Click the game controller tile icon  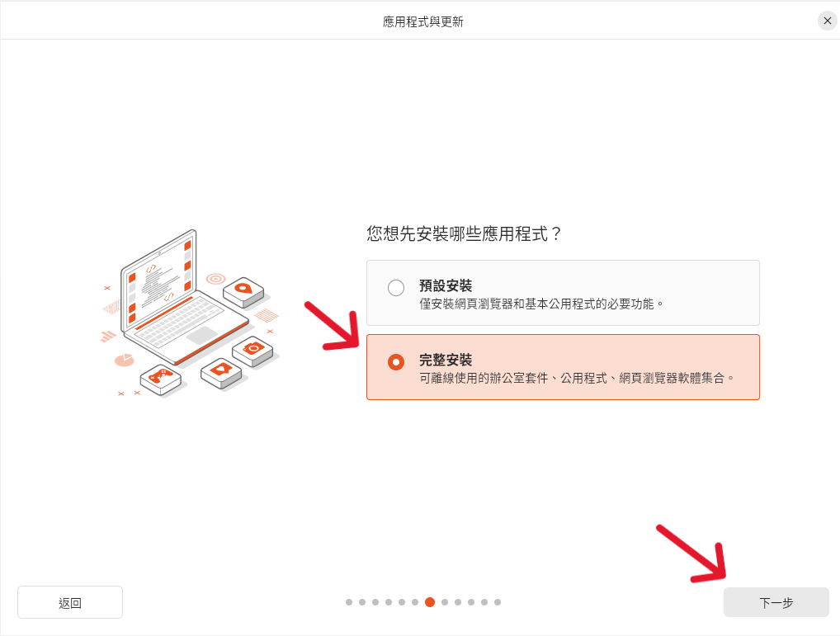[x=161, y=379]
